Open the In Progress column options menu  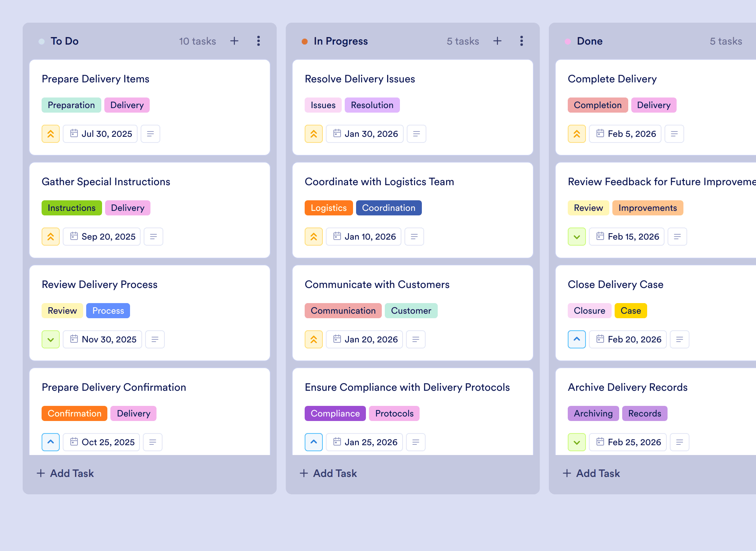point(522,41)
